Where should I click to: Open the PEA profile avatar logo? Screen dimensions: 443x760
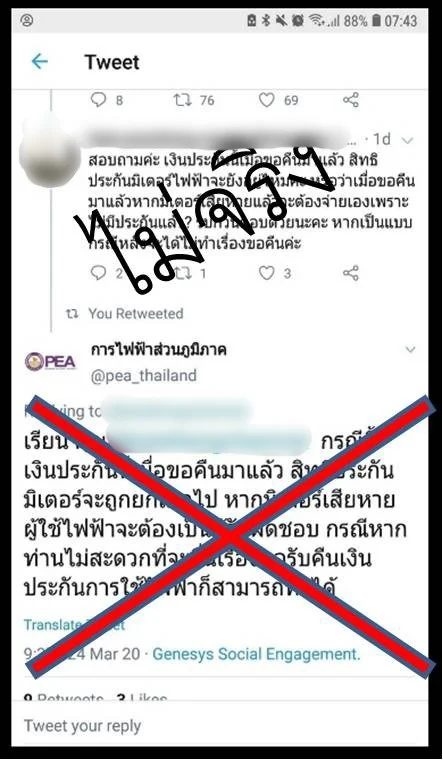(x=50, y=362)
